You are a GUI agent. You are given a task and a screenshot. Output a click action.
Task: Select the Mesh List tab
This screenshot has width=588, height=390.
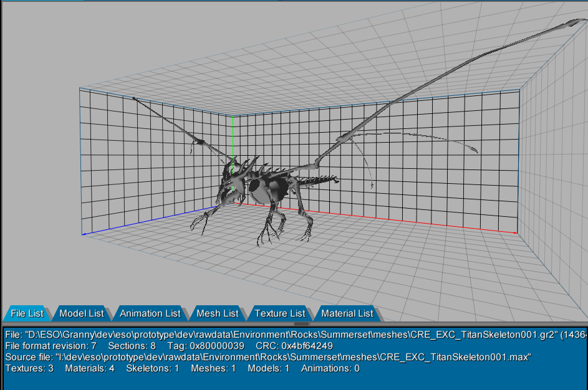(x=218, y=313)
